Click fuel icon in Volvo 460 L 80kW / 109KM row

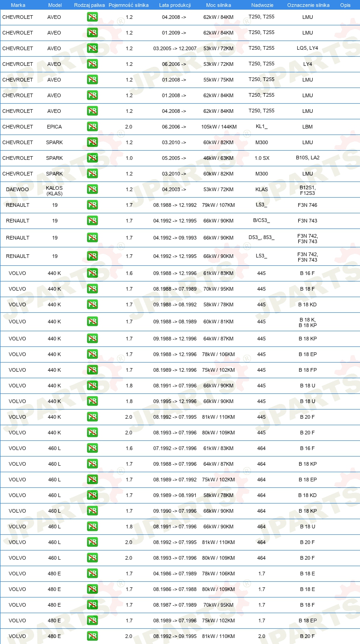[x=92, y=558]
